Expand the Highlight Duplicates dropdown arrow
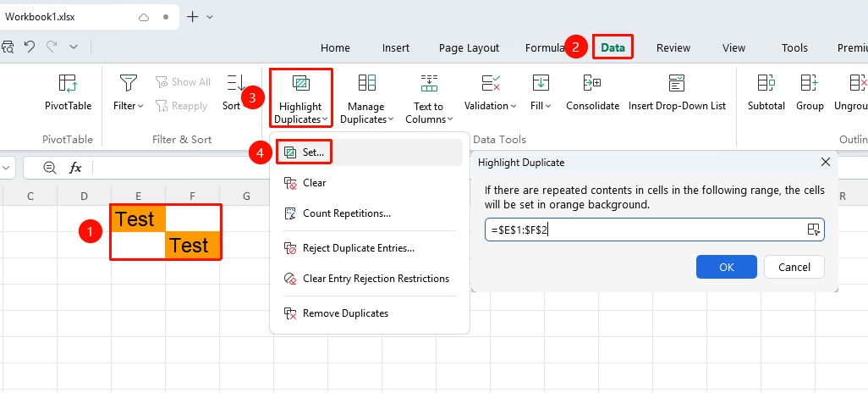The image size is (868, 393). coord(324,119)
